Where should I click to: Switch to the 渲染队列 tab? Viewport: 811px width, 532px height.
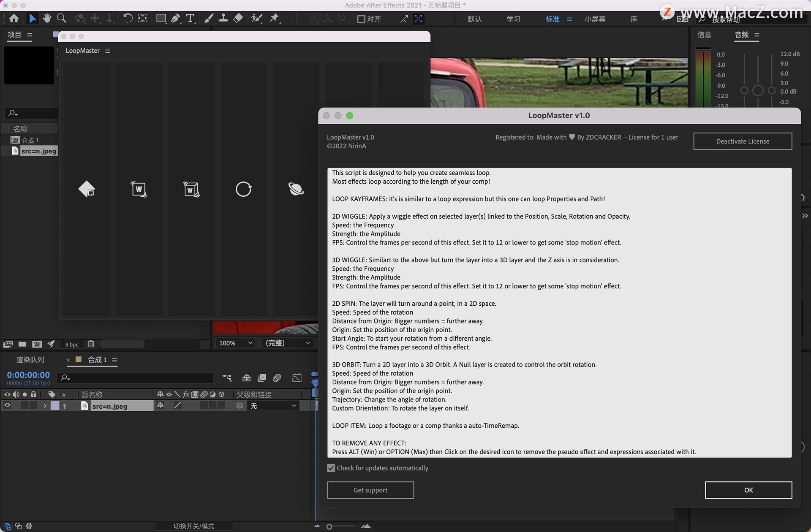pos(30,360)
